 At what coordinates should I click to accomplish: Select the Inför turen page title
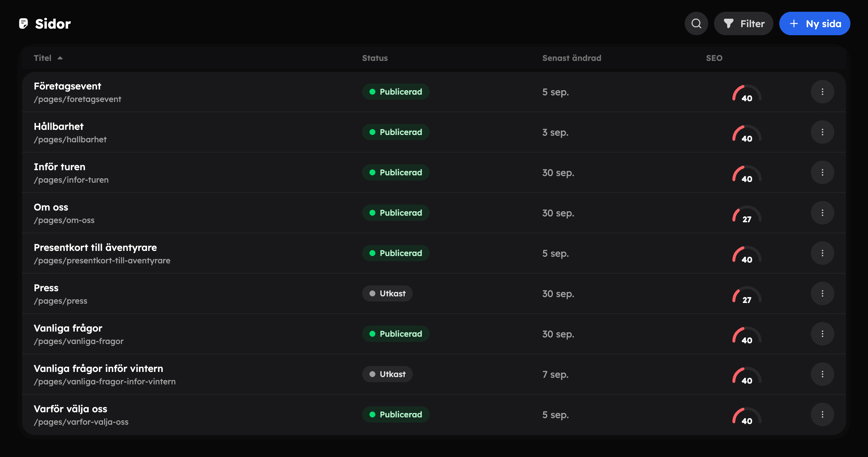tap(59, 167)
